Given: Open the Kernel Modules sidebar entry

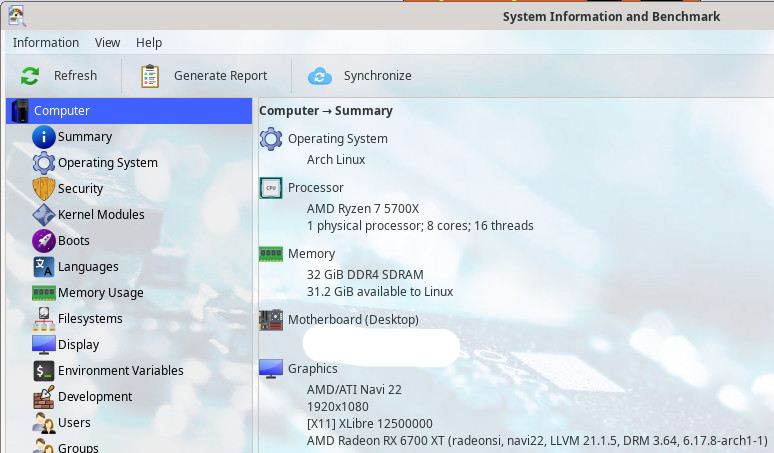Looking at the screenshot, I should (101, 215).
